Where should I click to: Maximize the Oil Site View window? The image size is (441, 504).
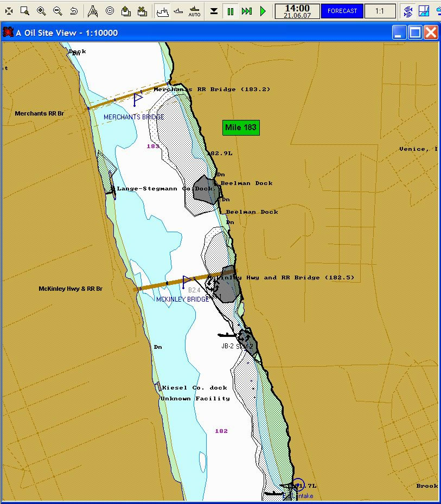414,33
